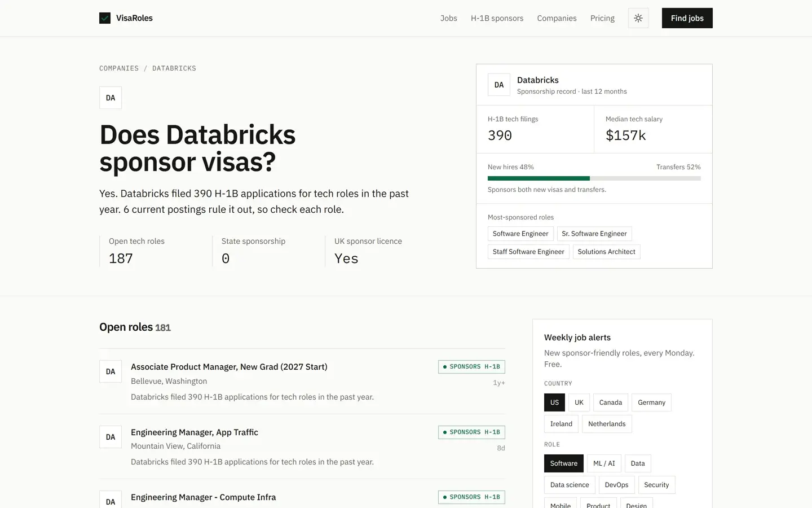Viewport: 812px width, 508px height.
Task: Click the DA company badge under breadcrumb
Action: click(x=111, y=98)
